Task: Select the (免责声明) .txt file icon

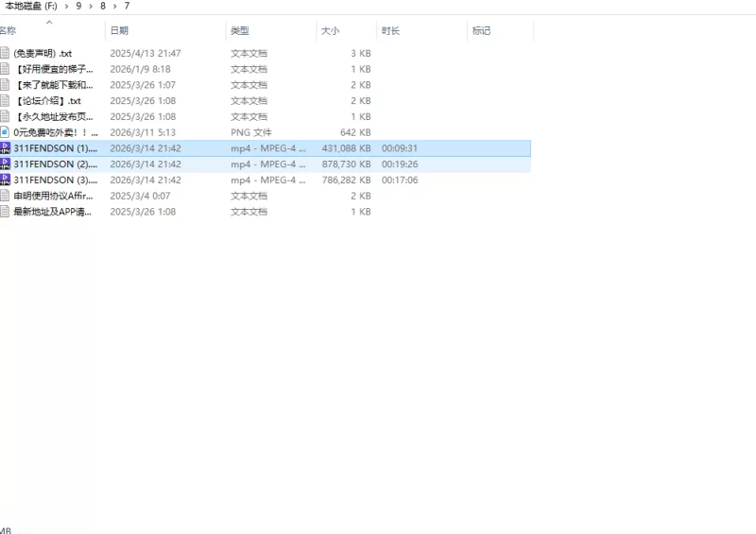Action: [x=5, y=53]
